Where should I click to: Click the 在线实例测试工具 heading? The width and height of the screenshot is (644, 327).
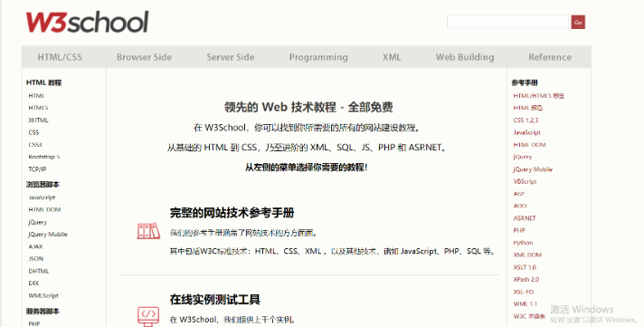[214, 299]
